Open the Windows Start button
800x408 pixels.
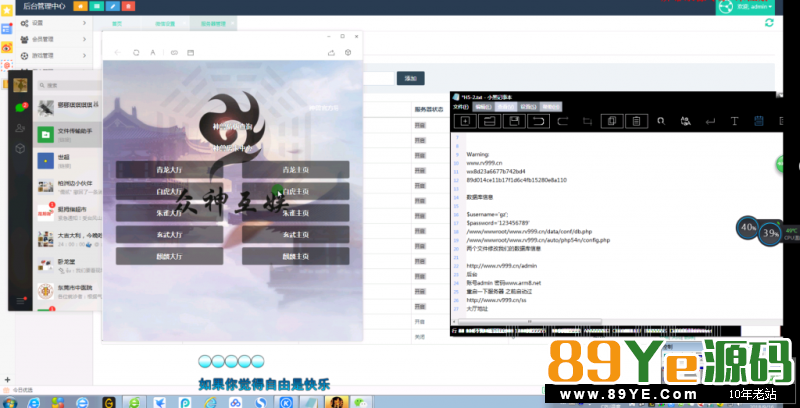click(x=10, y=402)
